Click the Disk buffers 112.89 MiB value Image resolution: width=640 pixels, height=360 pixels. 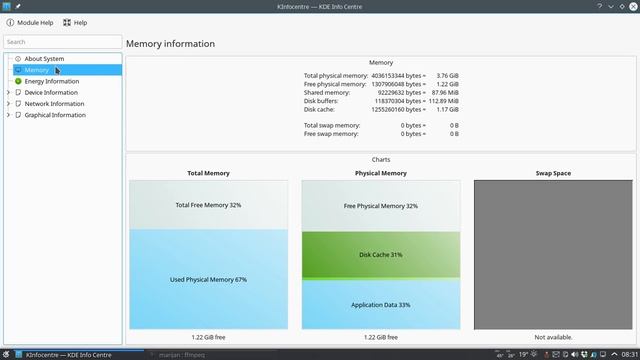coord(444,101)
